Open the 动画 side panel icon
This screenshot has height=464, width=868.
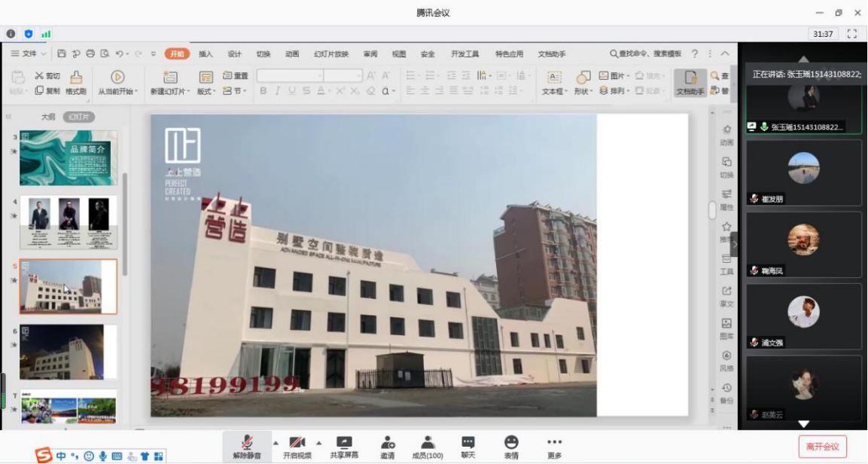coord(726,135)
